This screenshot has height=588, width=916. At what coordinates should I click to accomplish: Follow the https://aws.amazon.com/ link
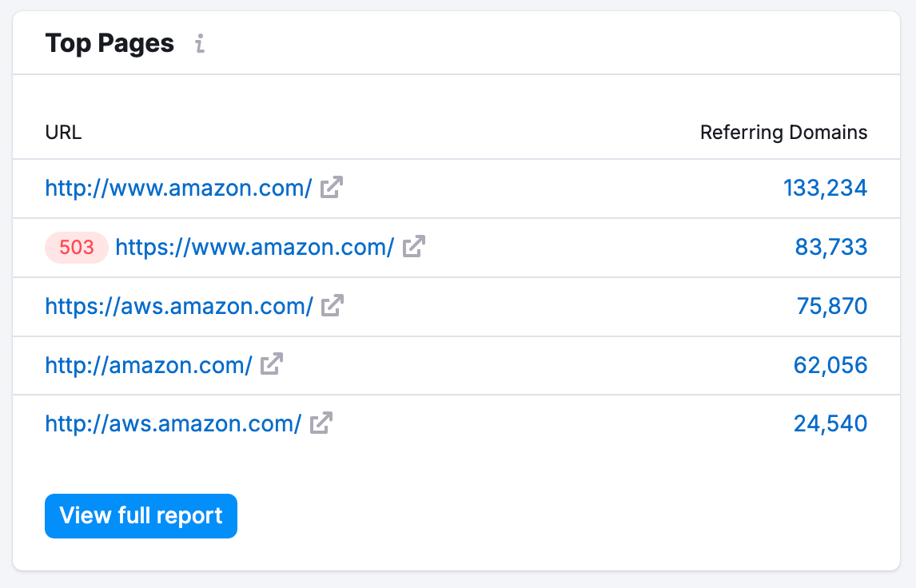(180, 306)
